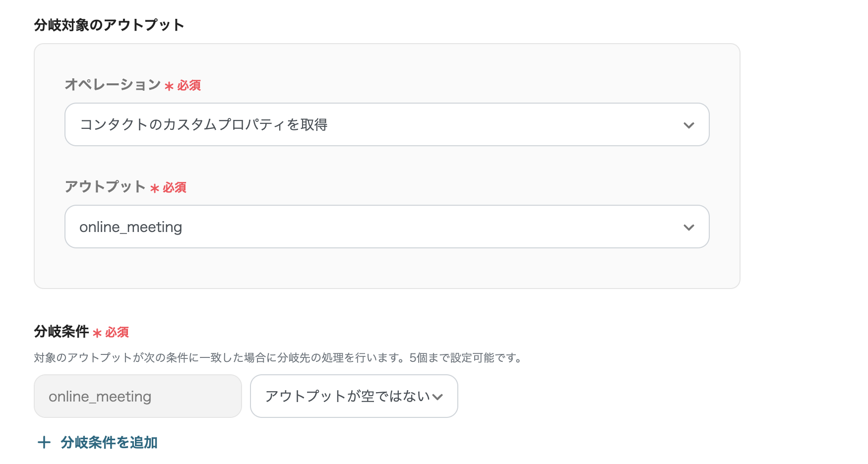Click the chevron on the アウトプット dropdown

click(688, 227)
